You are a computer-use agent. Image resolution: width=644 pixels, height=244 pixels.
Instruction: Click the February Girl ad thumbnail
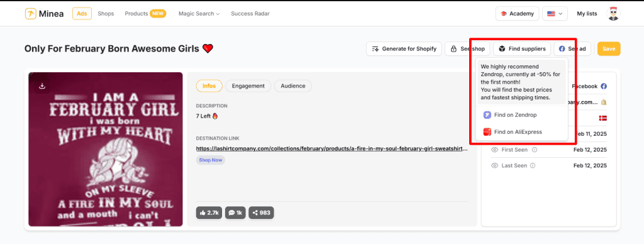(x=106, y=149)
